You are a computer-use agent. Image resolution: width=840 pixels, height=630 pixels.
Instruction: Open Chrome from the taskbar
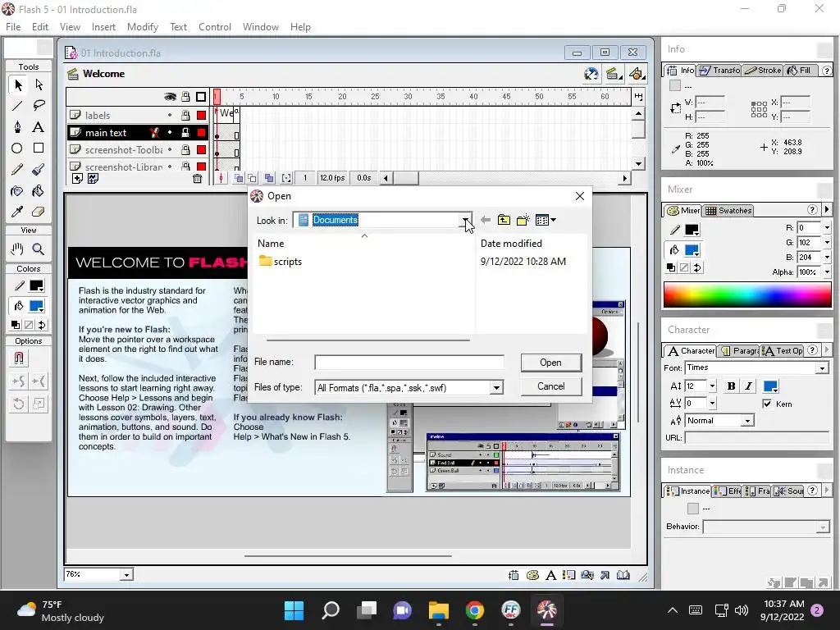tap(475, 610)
